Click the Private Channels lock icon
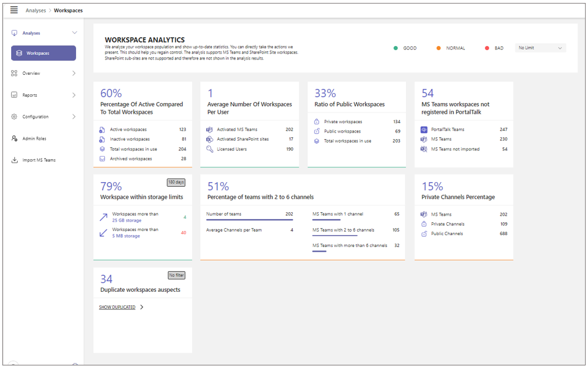This screenshot has width=588, height=366. pyautogui.click(x=424, y=224)
